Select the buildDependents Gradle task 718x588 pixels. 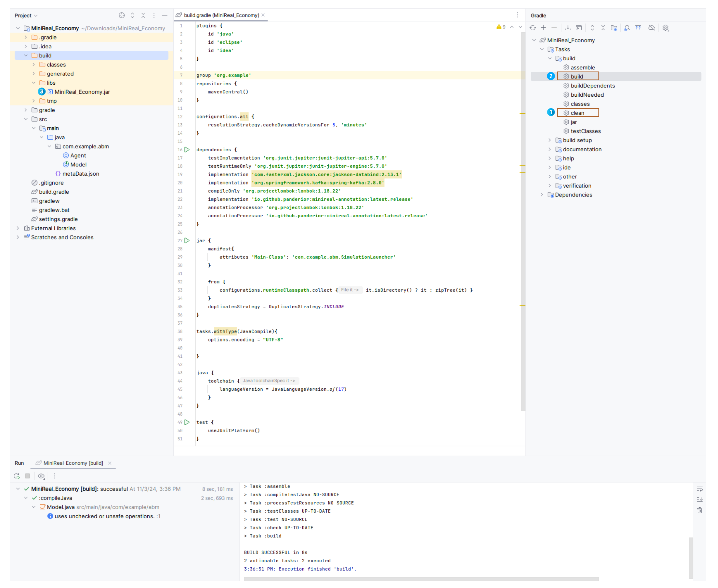coord(589,86)
